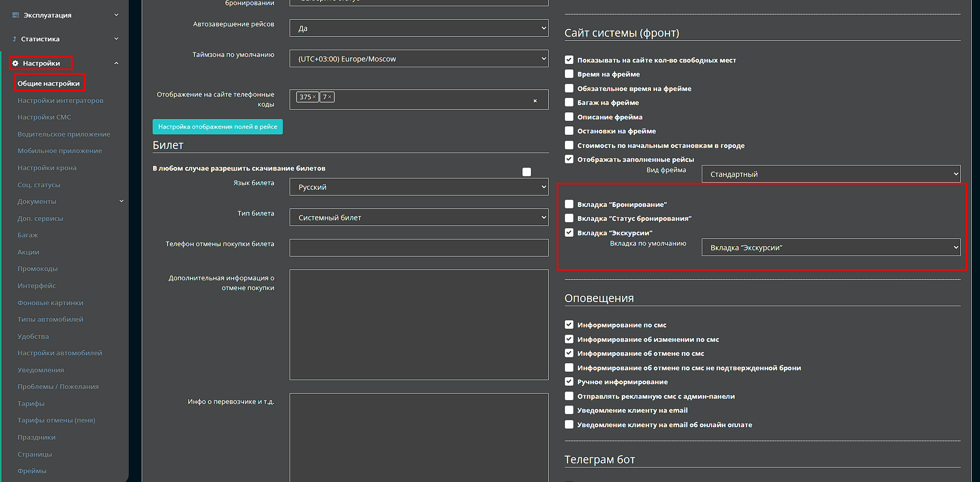980x482 pixels.
Task: Toggle the allow ticket download checkbox
Action: point(526,172)
